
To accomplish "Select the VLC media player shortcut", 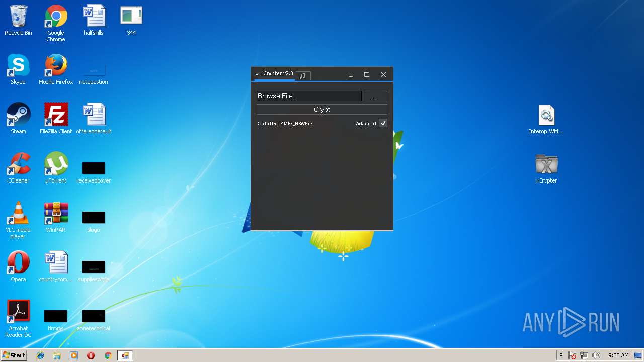I will coord(18,220).
